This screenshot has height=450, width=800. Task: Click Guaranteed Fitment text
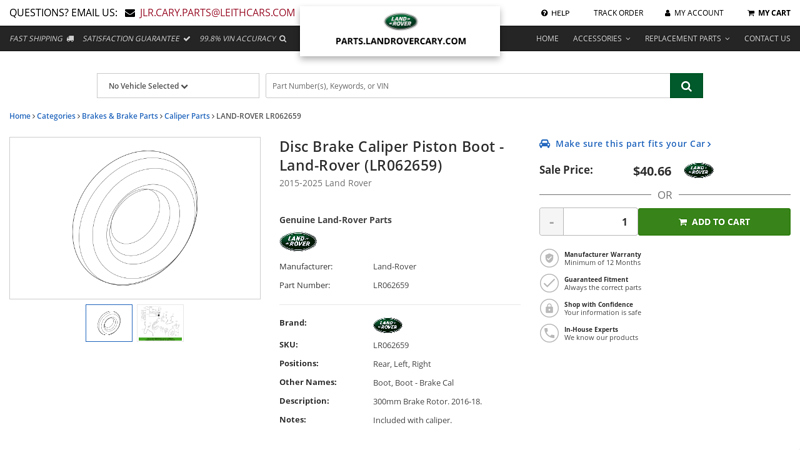click(596, 279)
